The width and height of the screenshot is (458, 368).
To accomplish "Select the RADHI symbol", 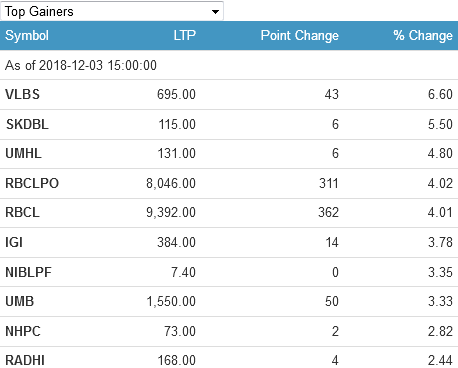I will tap(25, 360).
